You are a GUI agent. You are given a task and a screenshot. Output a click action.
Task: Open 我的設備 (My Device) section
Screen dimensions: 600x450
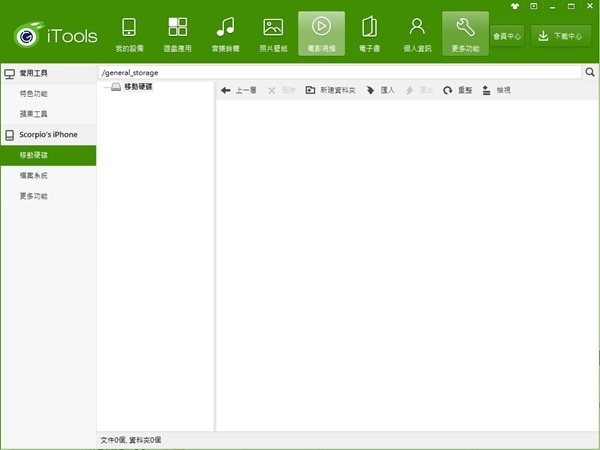(129, 34)
